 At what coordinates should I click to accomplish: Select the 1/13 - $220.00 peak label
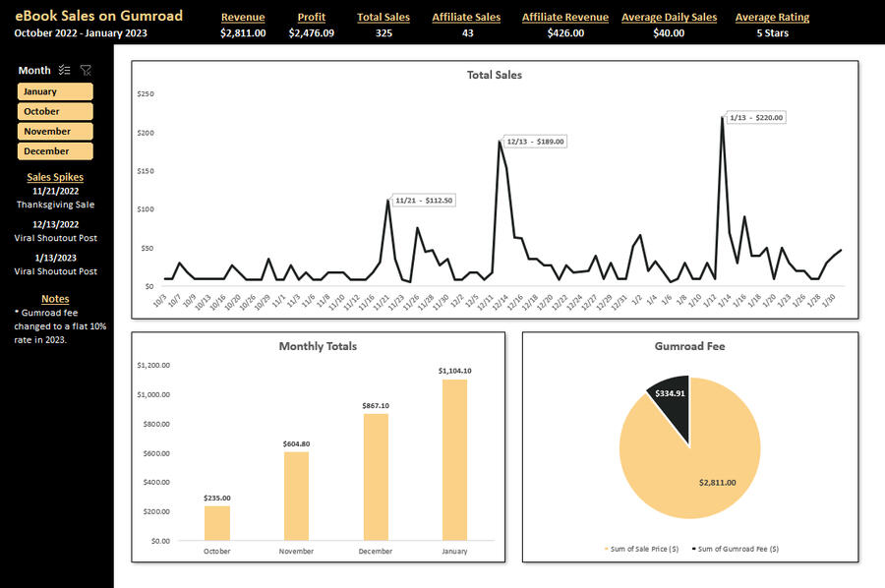[x=755, y=118]
